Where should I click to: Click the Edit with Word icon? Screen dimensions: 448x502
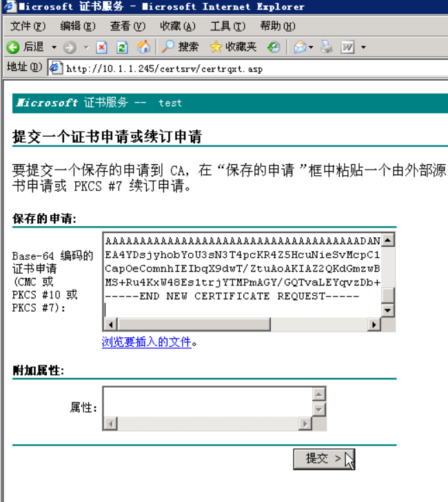347,48
